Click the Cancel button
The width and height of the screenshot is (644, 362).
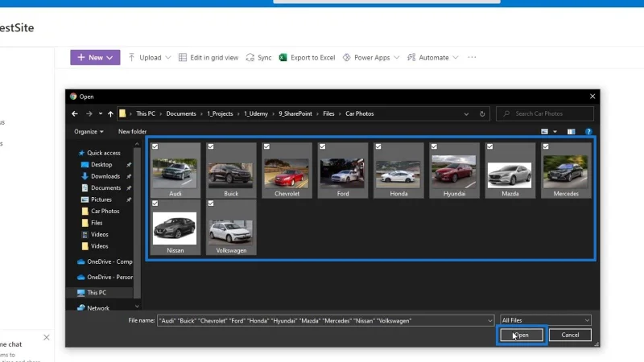570,335
